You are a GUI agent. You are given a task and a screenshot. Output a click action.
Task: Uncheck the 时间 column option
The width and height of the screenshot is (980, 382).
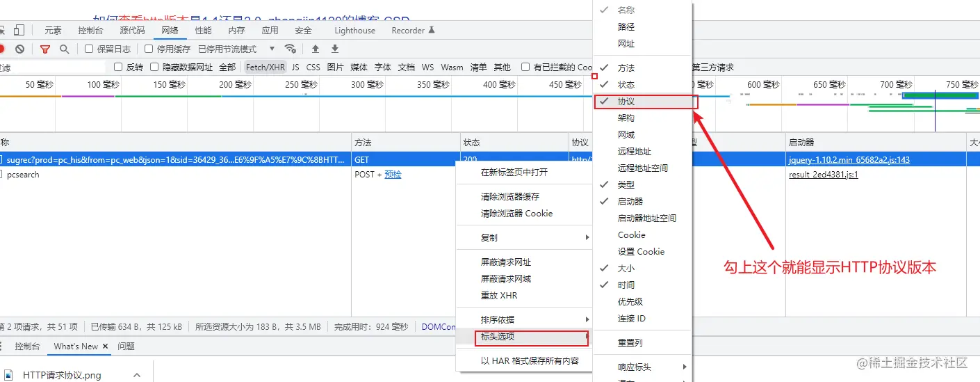[642, 285]
